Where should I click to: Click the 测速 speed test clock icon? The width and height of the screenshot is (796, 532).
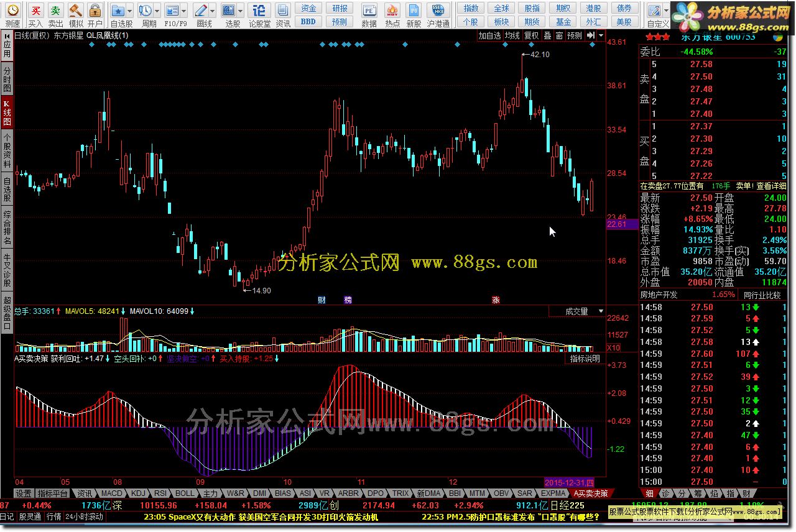12,11
